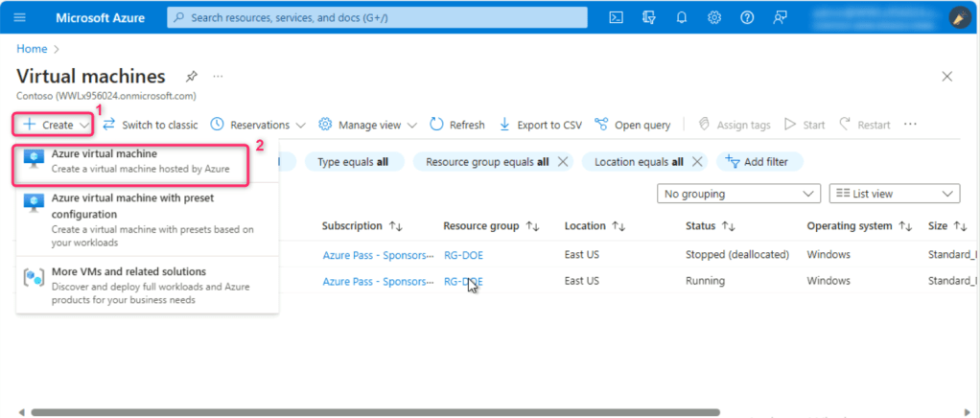Open the feedback icon in header
The width and height of the screenshot is (980, 418).
(x=780, y=18)
